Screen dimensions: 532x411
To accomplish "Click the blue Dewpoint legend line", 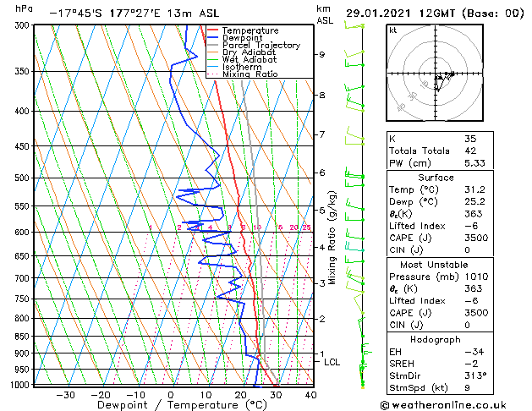I will click(212, 38).
